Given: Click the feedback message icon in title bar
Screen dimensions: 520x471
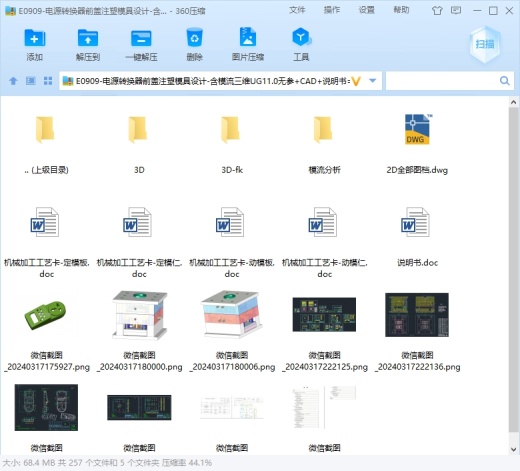Looking at the screenshot, I should (x=456, y=10).
